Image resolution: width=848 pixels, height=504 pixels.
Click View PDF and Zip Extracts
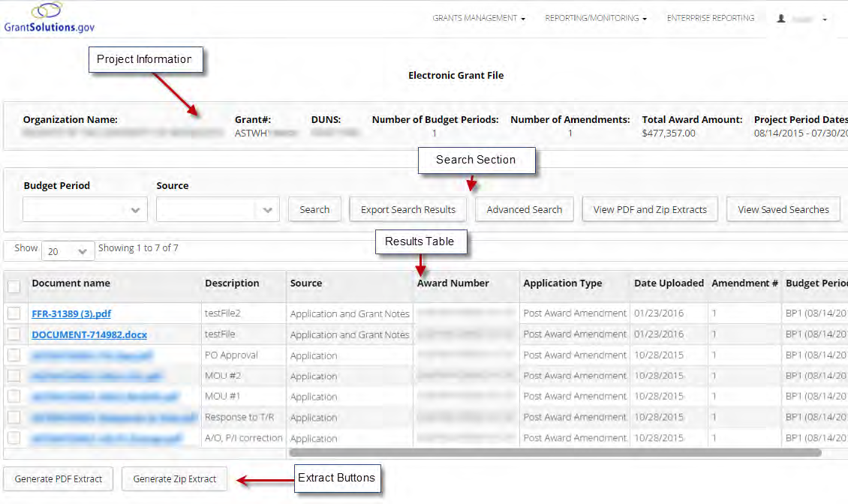[x=650, y=210]
